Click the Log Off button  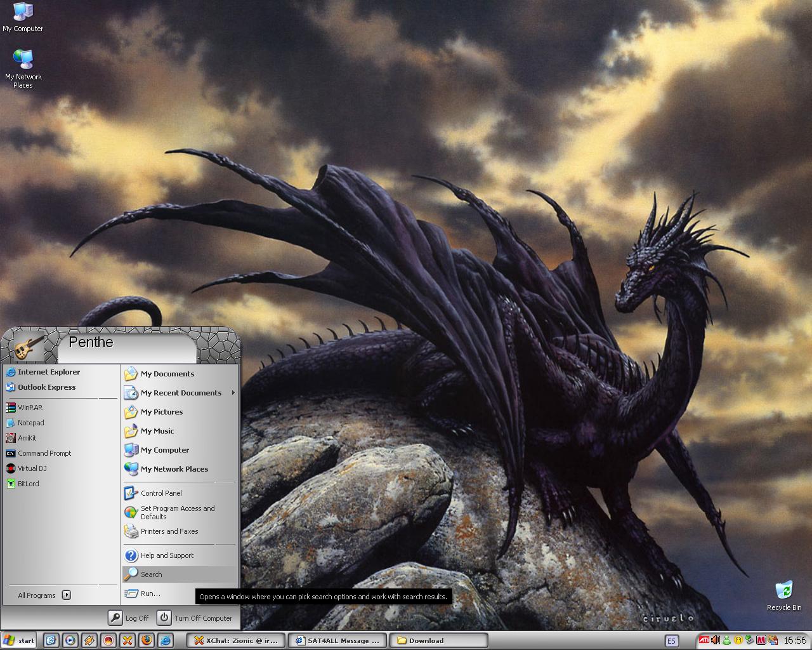[129, 618]
